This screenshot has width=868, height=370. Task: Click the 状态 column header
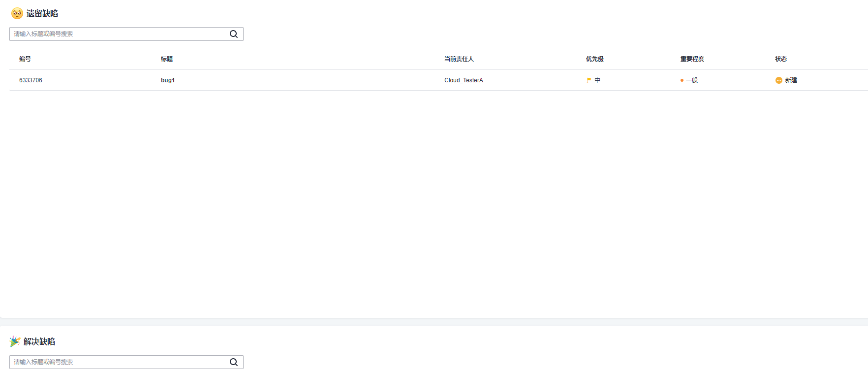pos(781,59)
